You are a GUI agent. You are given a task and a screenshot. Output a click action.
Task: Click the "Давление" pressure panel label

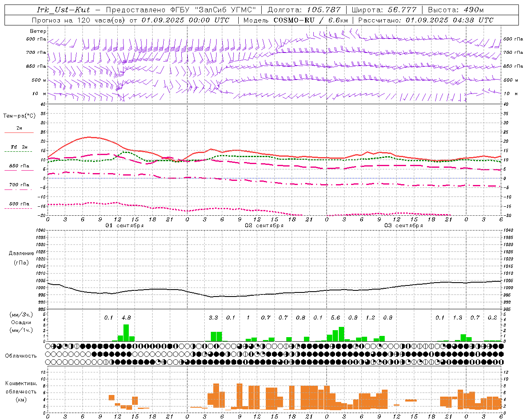tap(21, 253)
